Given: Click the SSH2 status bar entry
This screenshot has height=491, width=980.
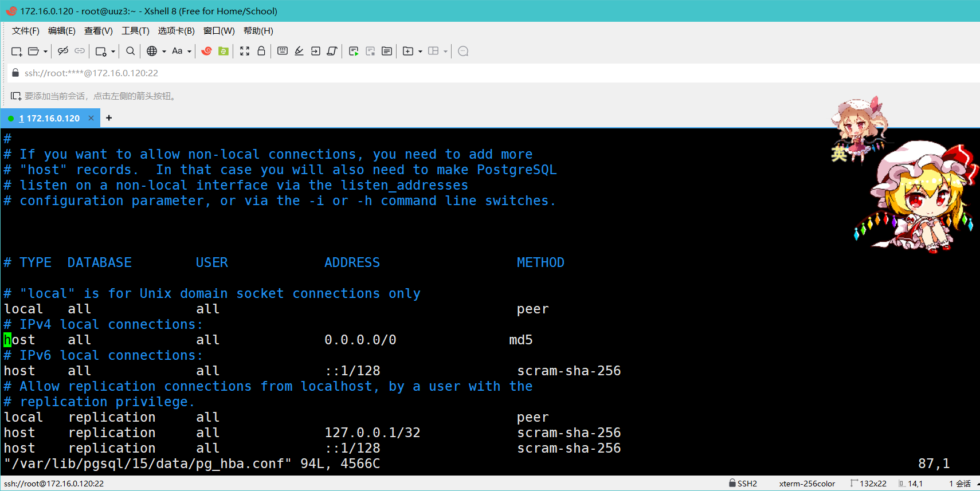Looking at the screenshot, I should [x=743, y=484].
